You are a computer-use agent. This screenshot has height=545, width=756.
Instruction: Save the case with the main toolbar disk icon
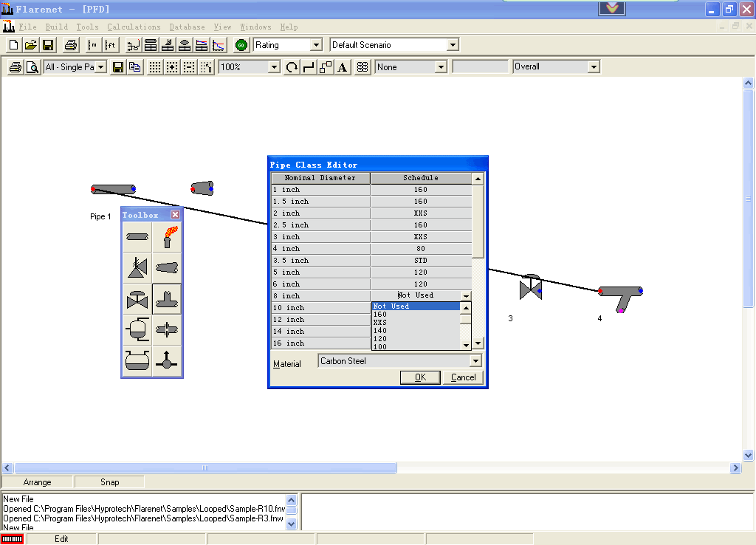[48, 45]
